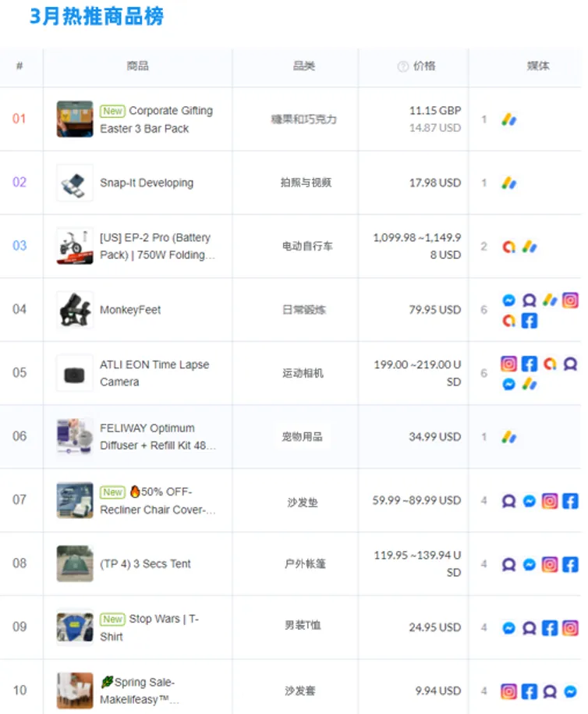Click Facebook icon in 3 Secs Tent row
This screenshot has width=588, height=714.
570,565
